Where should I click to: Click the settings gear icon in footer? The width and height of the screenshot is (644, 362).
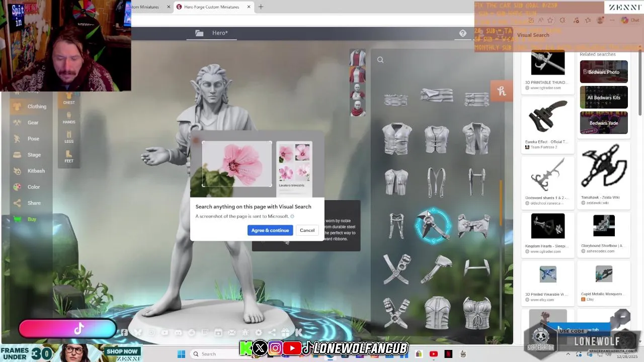click(x=259, y=332)
